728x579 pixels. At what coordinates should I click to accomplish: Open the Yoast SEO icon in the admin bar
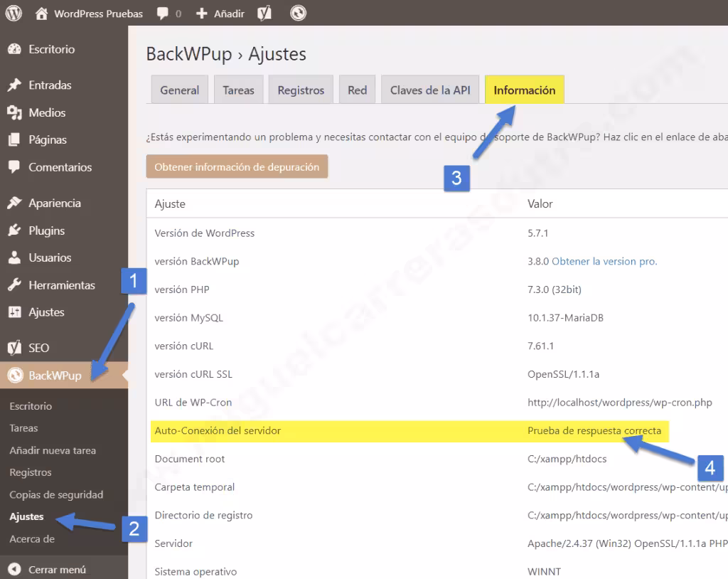[264, 13]
